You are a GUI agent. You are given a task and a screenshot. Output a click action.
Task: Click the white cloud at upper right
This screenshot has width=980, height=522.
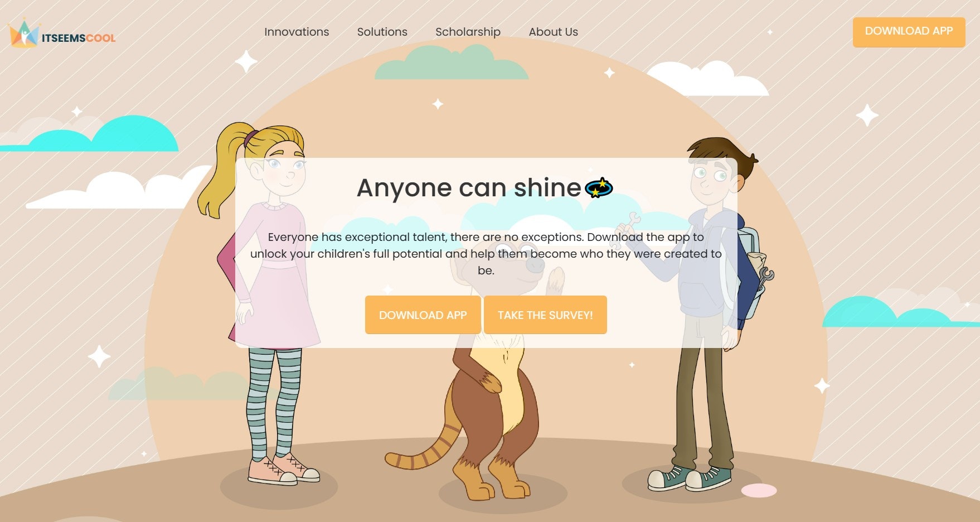(708, 78)
